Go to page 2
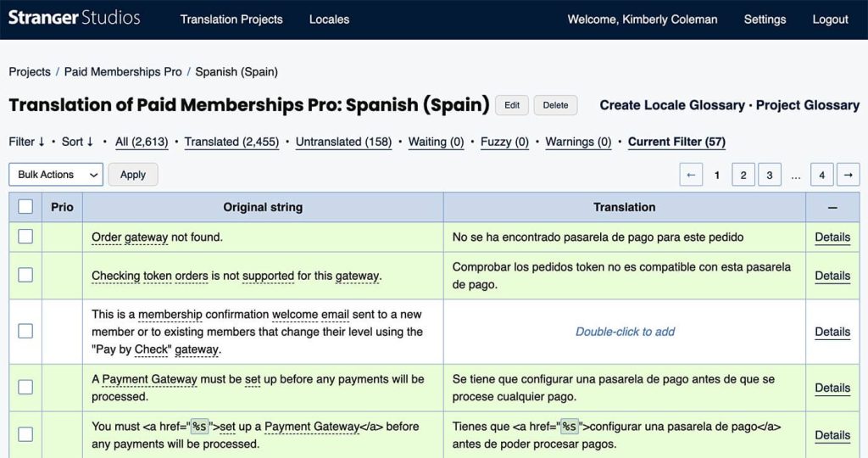Screen dimensions: 868x458 click(743, 175)
